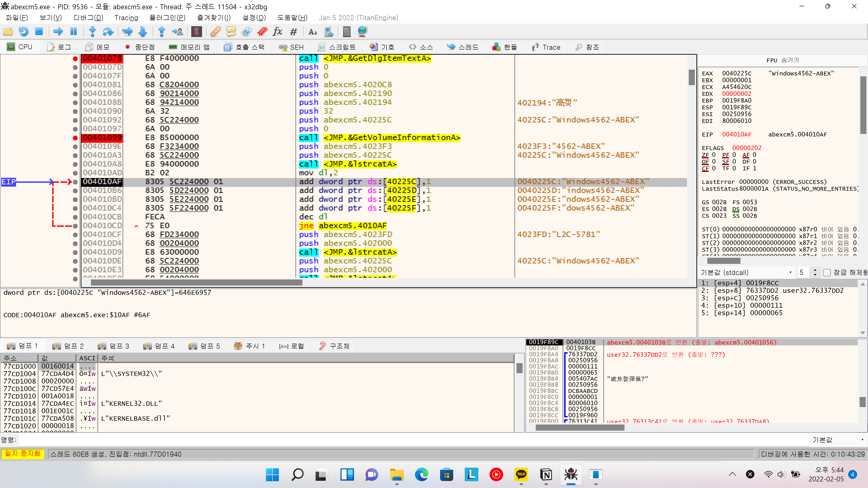Click the disassembly vertical scrollbar thumb
The width and height of the screenshot is (868, 488).
pos(692,77)
